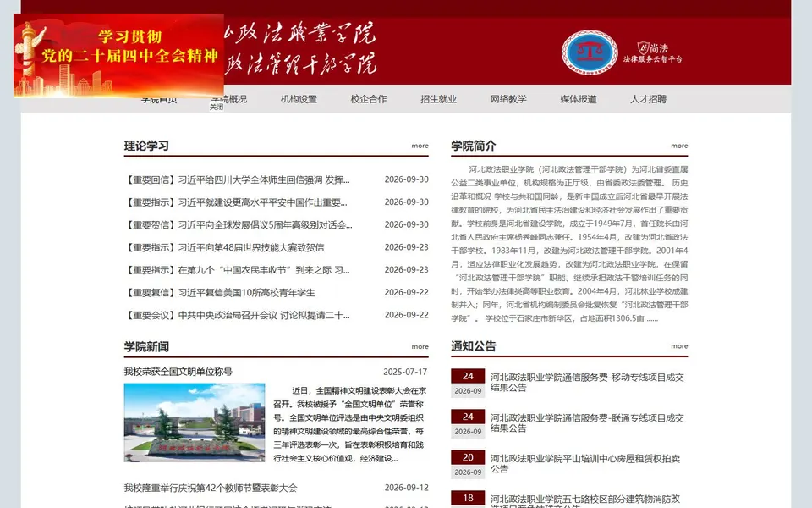
Task: Click the 近日，全国精神文明建设表彰大会 news summary
Action: click(349, 424)
